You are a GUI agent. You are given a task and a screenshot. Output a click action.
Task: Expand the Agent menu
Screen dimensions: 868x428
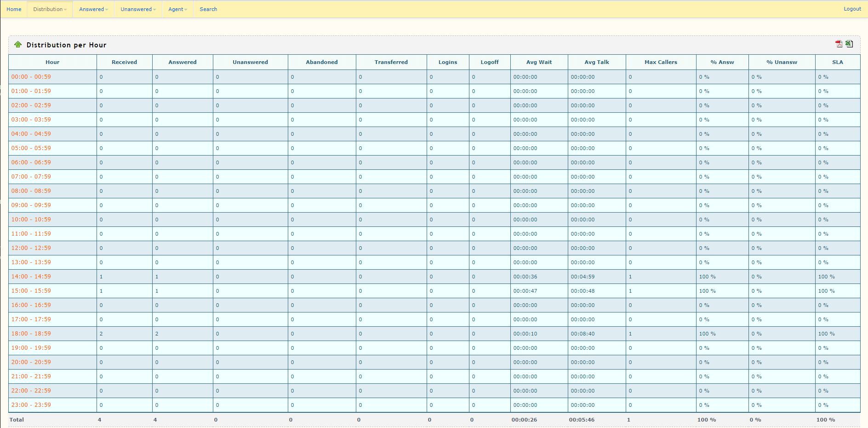[177, 9]
